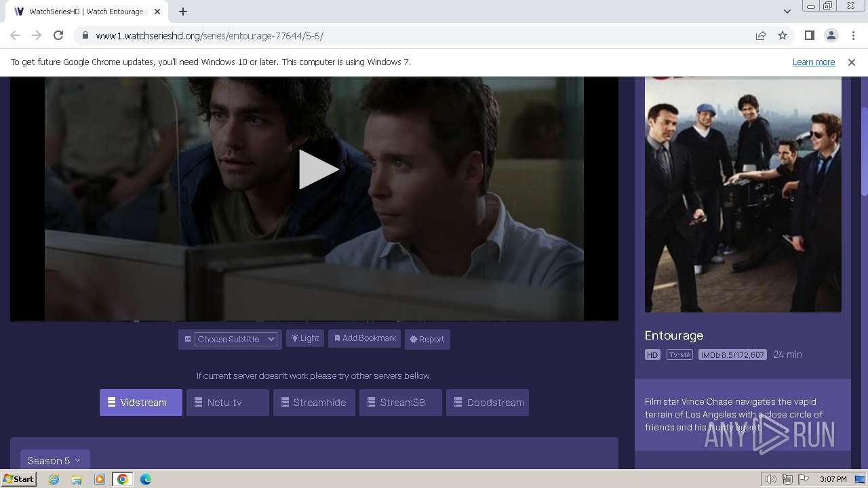Click Add Bookmark button

coord(365,338)
